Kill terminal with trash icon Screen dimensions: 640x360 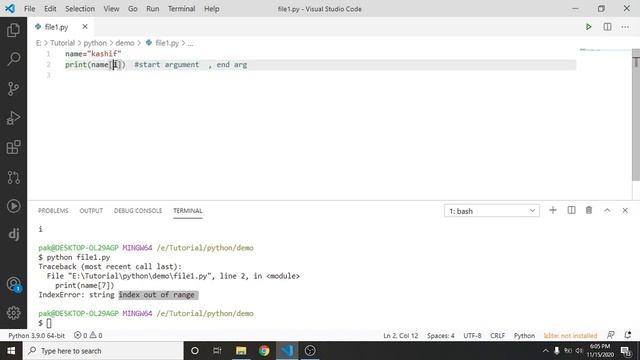pyautogui.click(x=589, y=210)
